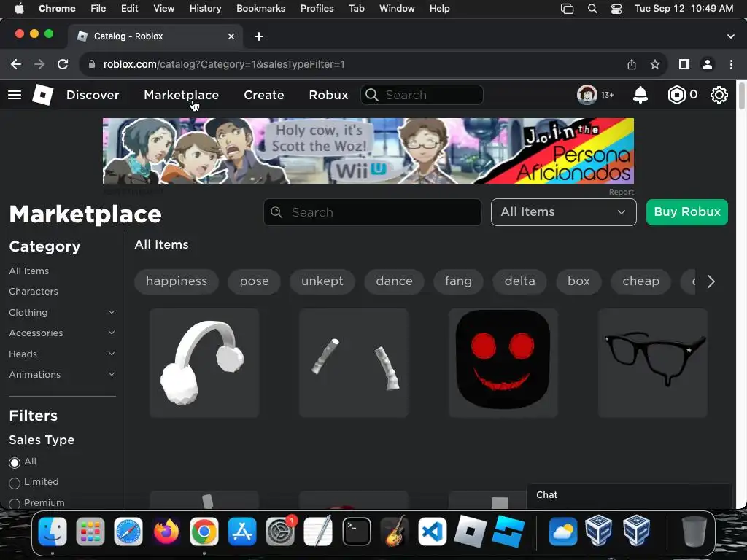Launch Firefox from the dock
The width and height of the screenshot is (747, 560).
[166, 532]
